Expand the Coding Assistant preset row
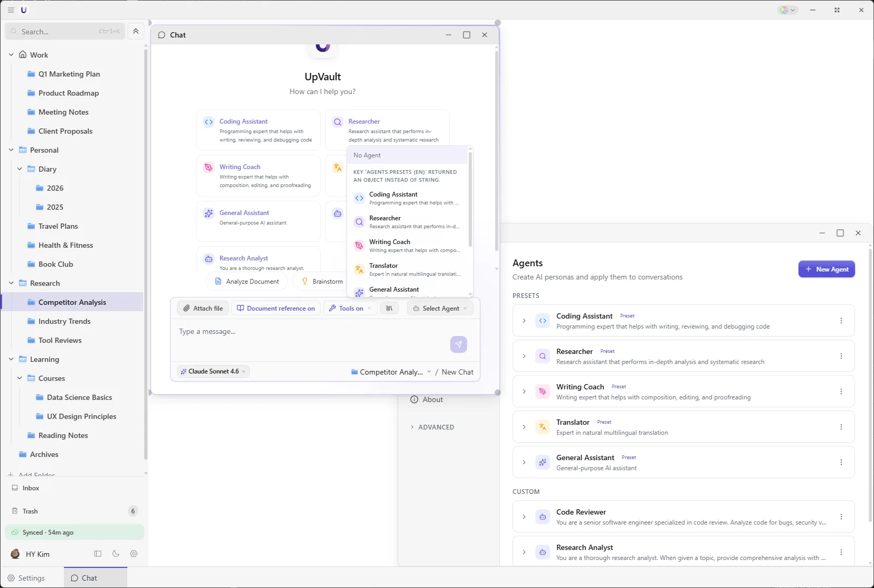The image size is (874, 588). pos(524,321)
